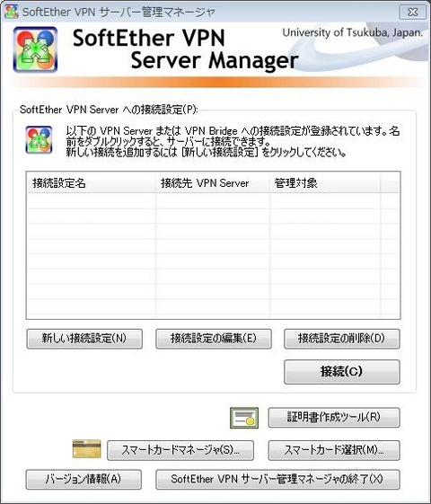Screen dimensions: 431x504
Task: Close the window with the X button
Action: pyautogui.click(x=412, y=13)
